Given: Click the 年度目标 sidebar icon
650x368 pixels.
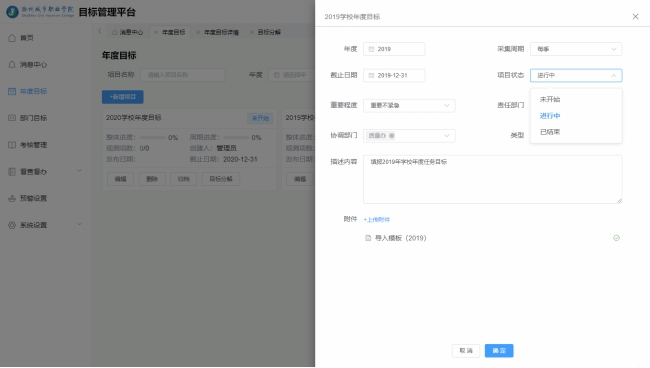Looking at the screenshot, I should pos(12,91).
